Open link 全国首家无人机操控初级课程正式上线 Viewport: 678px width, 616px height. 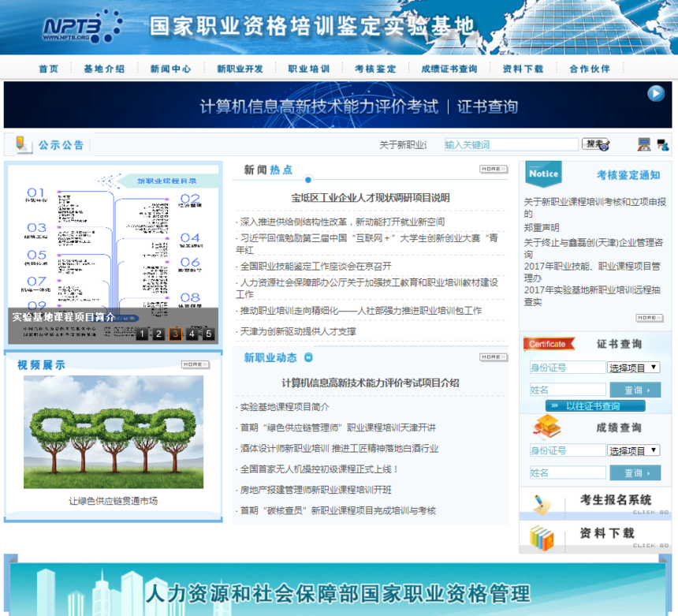pos(319,469)
